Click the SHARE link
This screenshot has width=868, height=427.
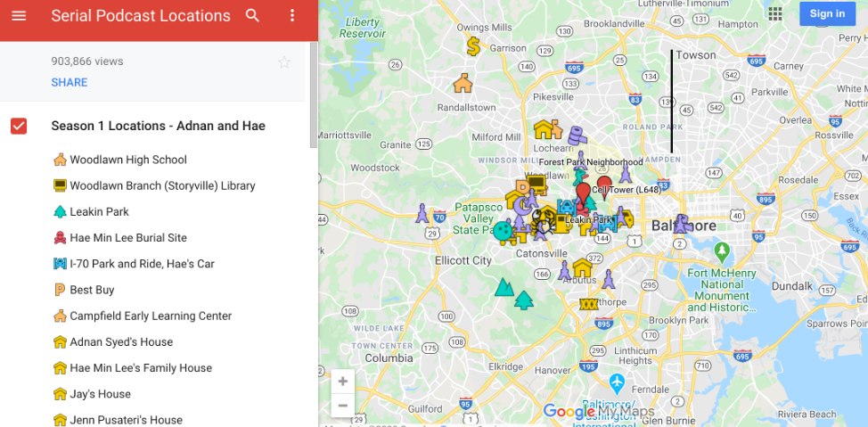tap(70, 83)
